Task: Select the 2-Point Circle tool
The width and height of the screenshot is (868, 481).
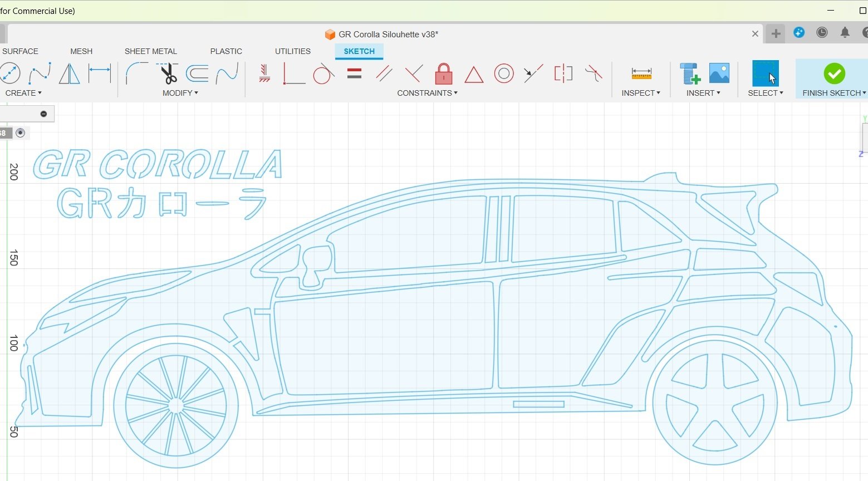Action: [9, 73]
